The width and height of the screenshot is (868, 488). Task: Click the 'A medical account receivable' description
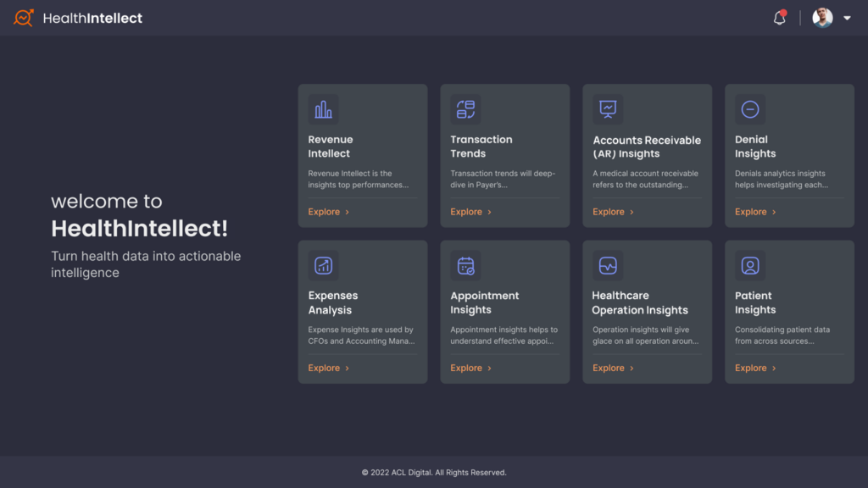click(645, 179)
